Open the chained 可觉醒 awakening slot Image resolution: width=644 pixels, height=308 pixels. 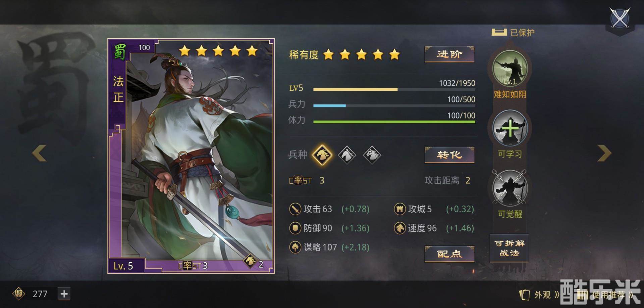[510, 188]
